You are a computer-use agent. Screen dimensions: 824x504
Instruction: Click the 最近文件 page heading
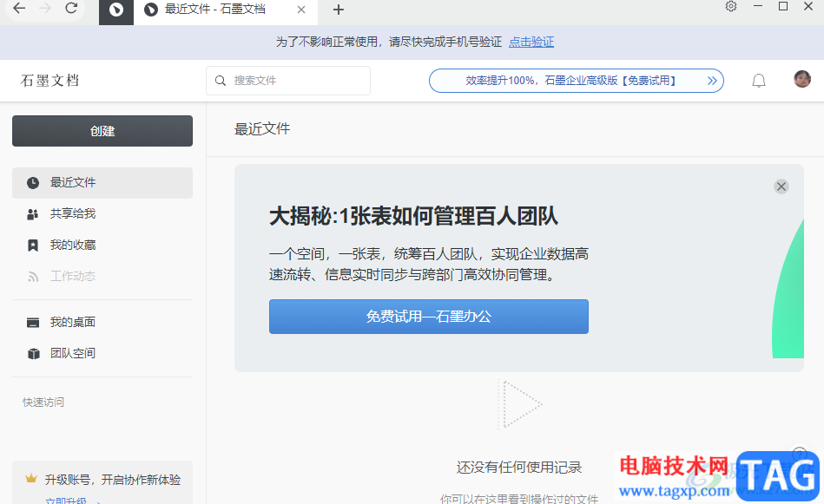(x=262, y=129)
